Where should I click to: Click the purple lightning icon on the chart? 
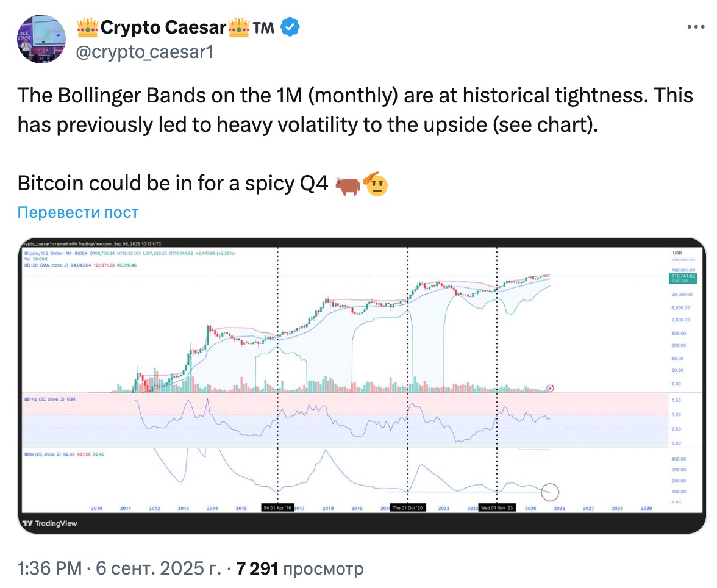550,388
